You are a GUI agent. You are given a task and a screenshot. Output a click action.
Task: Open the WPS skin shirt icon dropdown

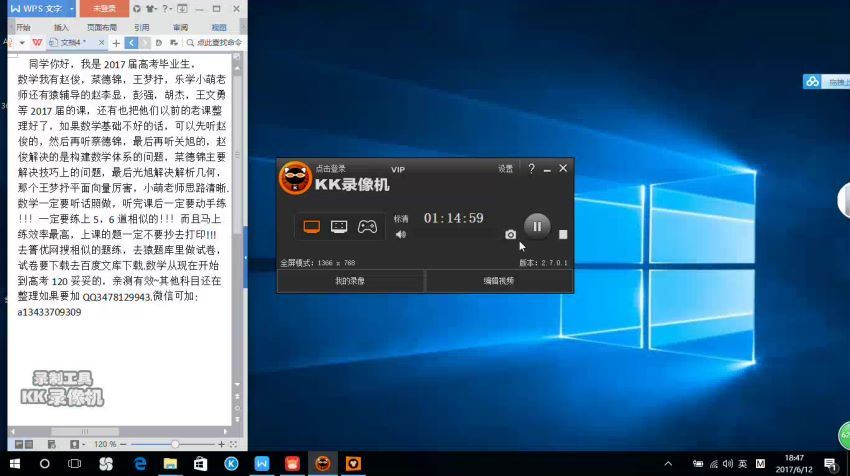151,9
